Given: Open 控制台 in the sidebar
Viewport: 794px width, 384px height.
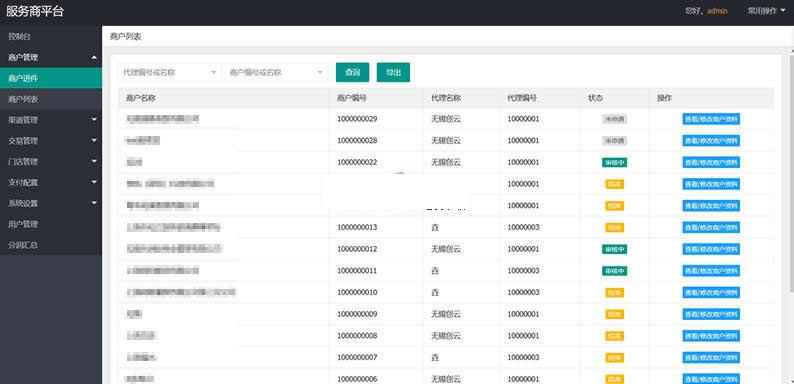Looking at the screenshot, I should point(51,36).
